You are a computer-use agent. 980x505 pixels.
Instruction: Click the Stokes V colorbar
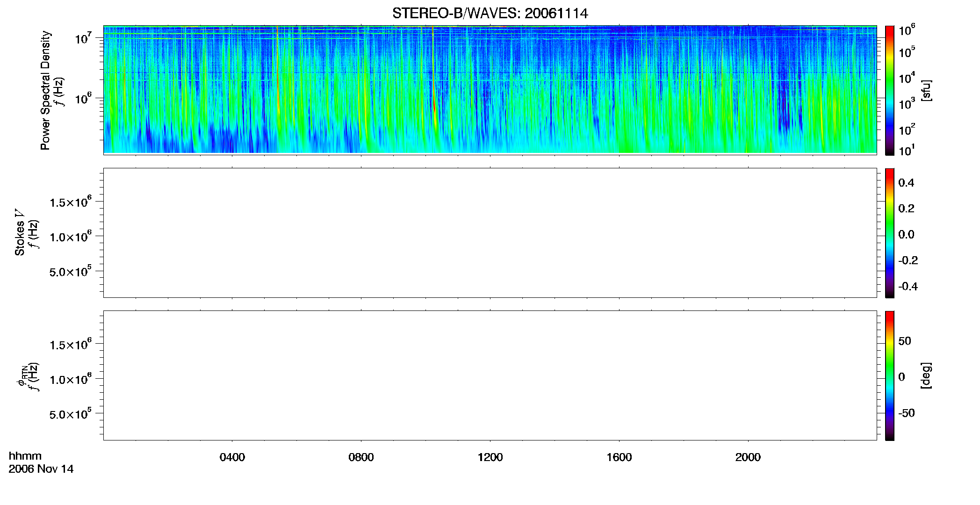(x=890, y=233)
